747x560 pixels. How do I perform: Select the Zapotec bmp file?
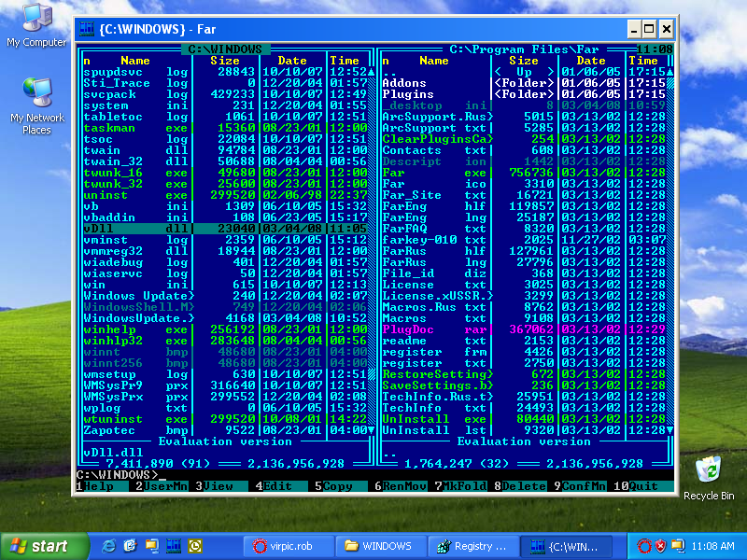[x=225, y=430]
